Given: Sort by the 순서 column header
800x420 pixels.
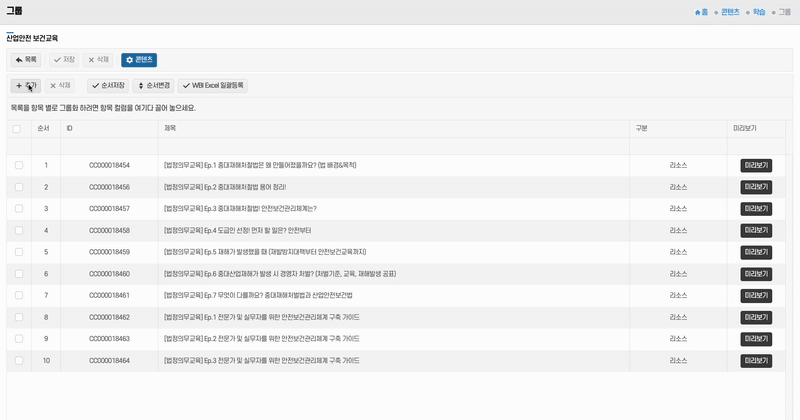Looking at the screenshot, I should (43, 129).
